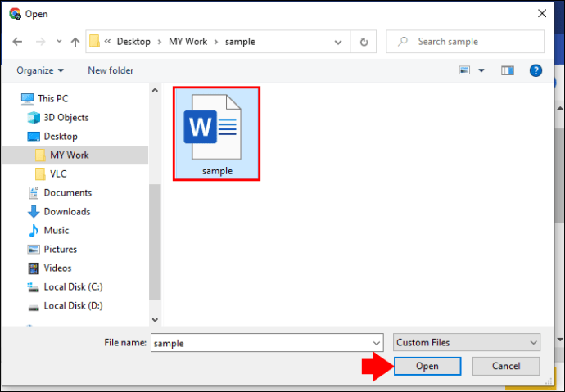Select Local Disk (D:) in sidebar
Viewport: 565px width, 392px height.
(73, 305)
